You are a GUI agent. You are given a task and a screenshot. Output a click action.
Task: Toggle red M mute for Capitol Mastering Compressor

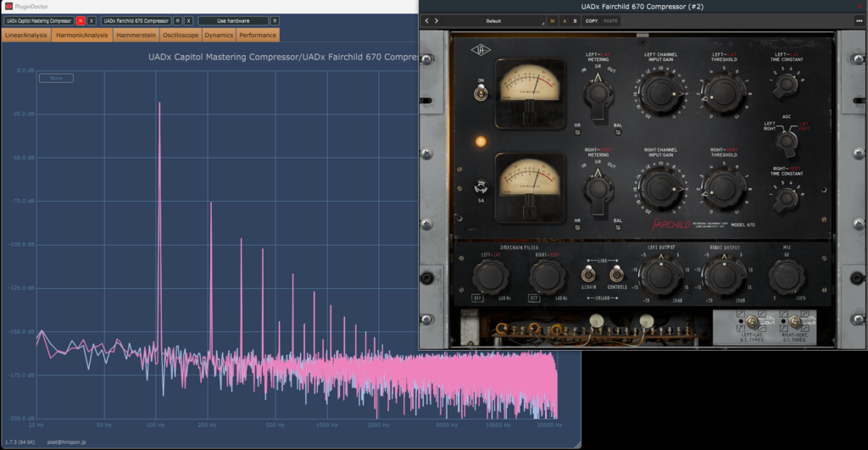81,20
